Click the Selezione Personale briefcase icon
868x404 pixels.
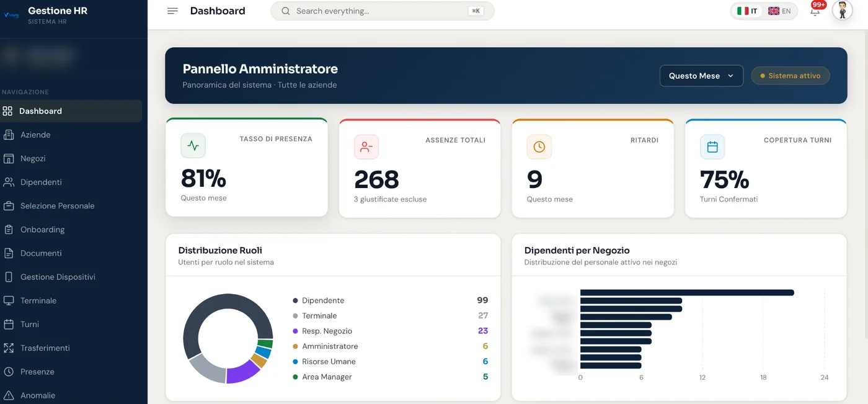click(9, 205)
